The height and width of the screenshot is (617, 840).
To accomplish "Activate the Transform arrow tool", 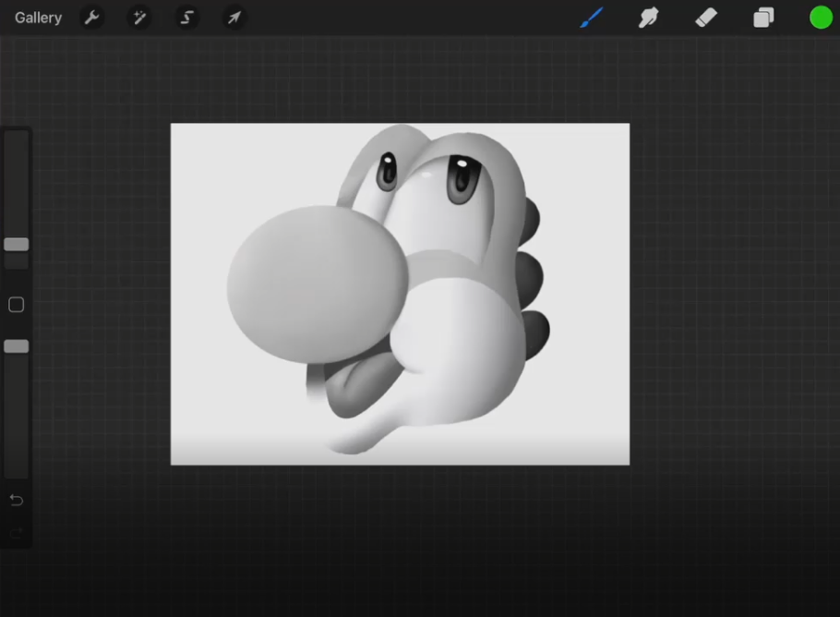I will coord(234,18).
